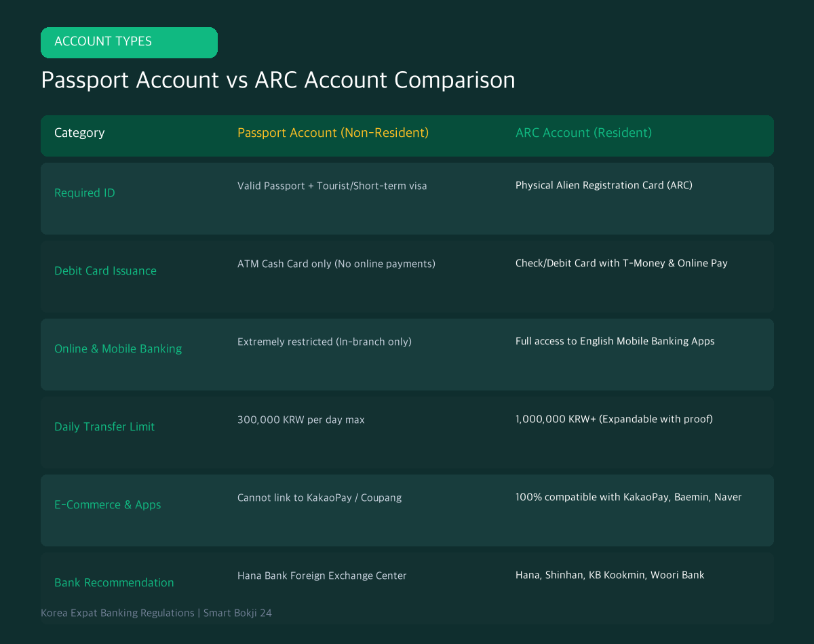The image size is (814, 644).
Task: Click the 'Required ID' row label
Action: pyautogui.click(x=85, y=193)
